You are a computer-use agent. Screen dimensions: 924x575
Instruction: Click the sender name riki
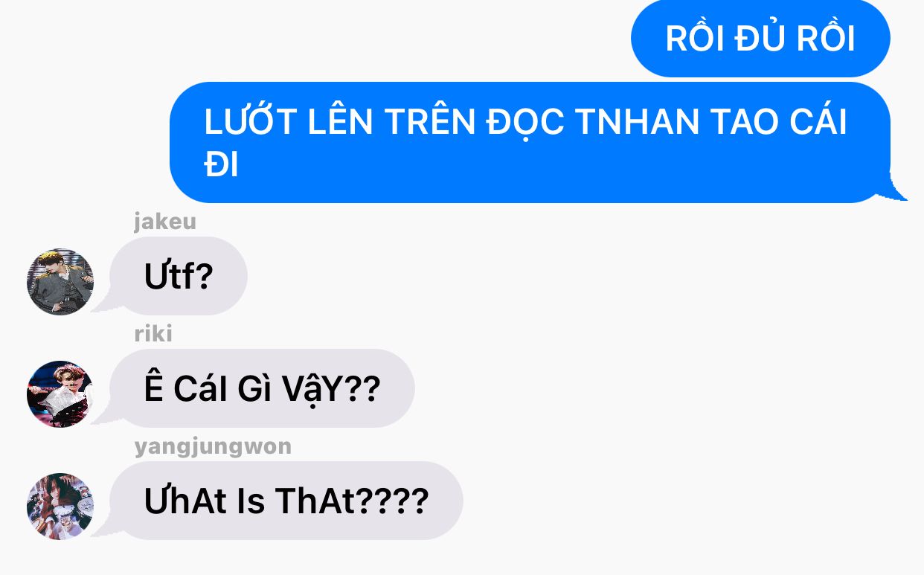tap(153, 334)
